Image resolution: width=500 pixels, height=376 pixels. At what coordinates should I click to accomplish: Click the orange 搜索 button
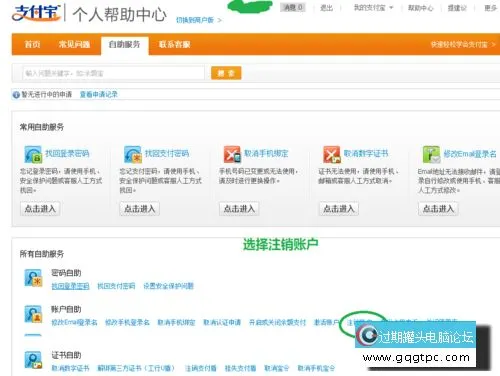tap(226, 73)
